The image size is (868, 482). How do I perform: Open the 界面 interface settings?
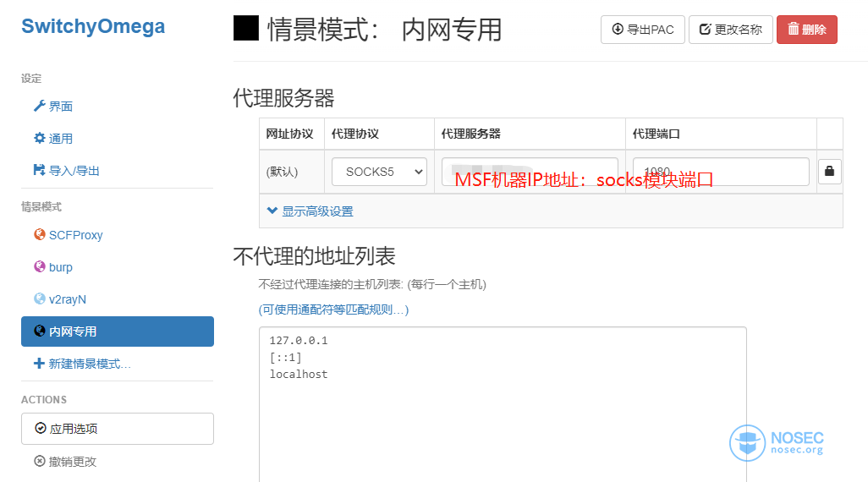(53, 107)
